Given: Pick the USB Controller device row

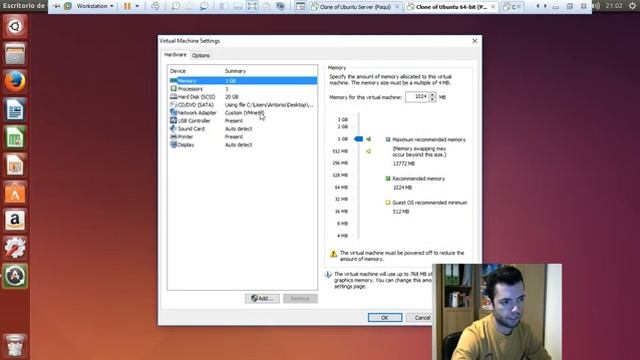Looking at the screenshot, I should [243, 121].
